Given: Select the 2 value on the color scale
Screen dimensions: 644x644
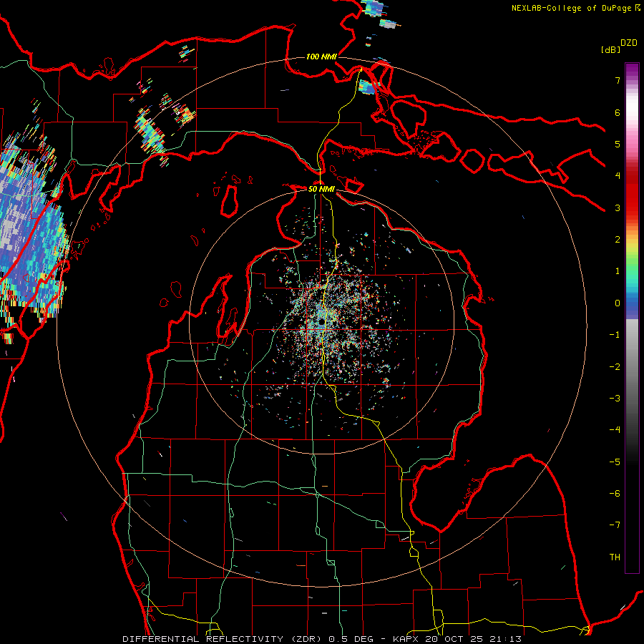Looking at the screenshot, I should pos(618,240).
